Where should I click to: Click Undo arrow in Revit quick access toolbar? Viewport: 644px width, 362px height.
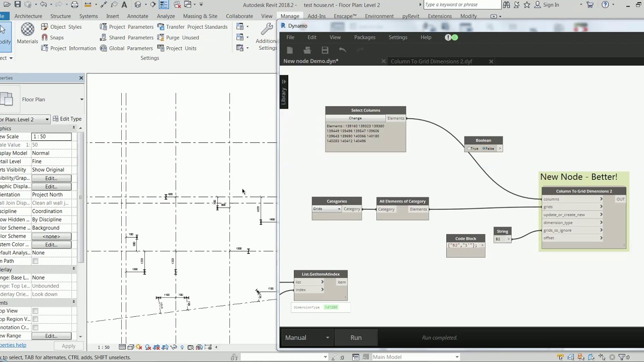click(x=43, y=5)
